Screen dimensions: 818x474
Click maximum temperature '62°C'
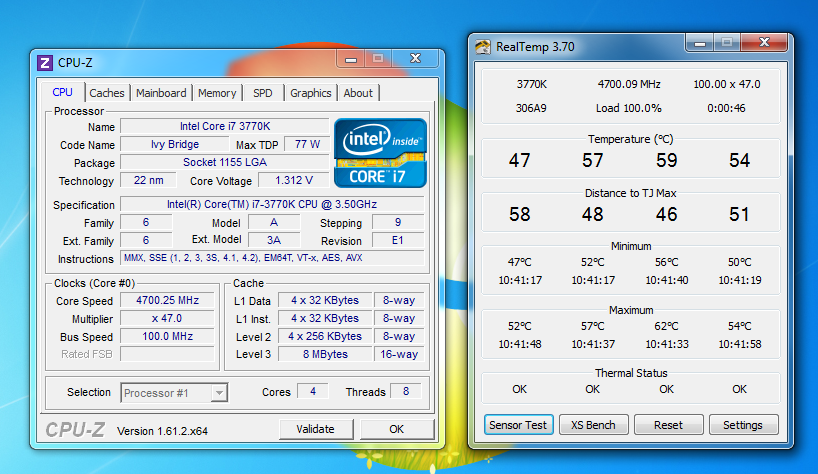[667, 326]
